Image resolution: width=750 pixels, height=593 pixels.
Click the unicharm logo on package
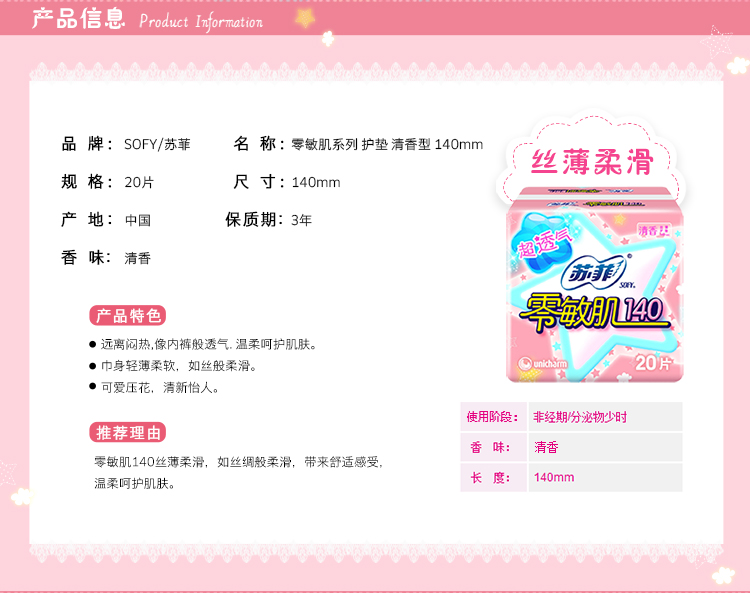pyautogui.click(x=543, y=363)
